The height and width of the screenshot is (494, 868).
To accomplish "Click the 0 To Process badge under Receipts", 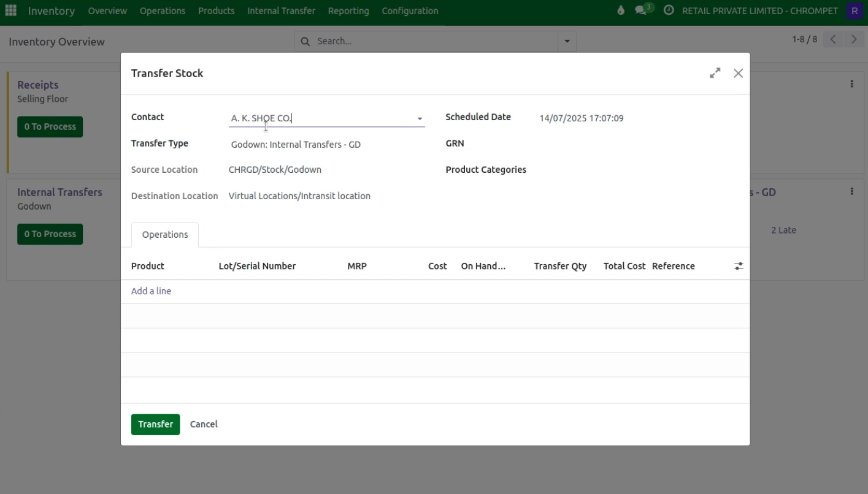I will (x=50, y=126).
